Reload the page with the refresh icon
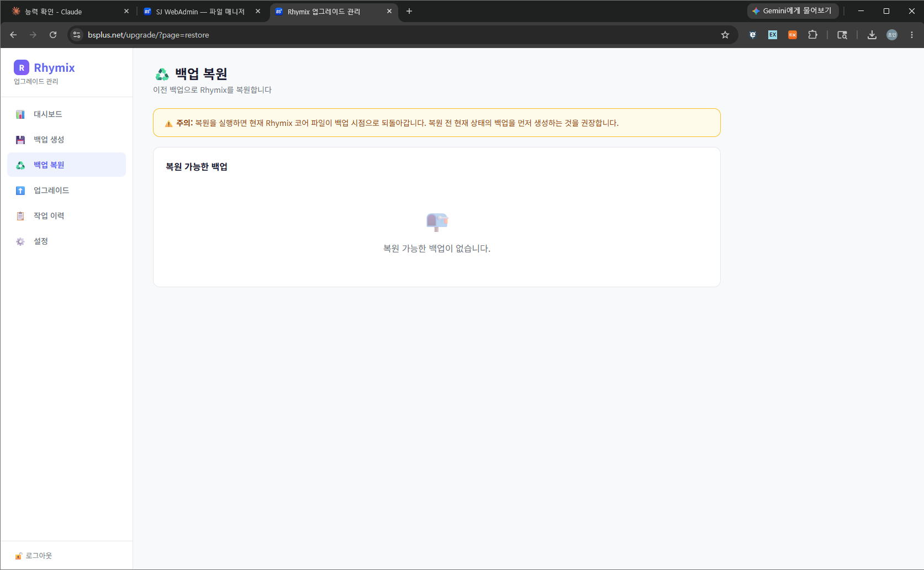924x570 pixels. [53, 35]
